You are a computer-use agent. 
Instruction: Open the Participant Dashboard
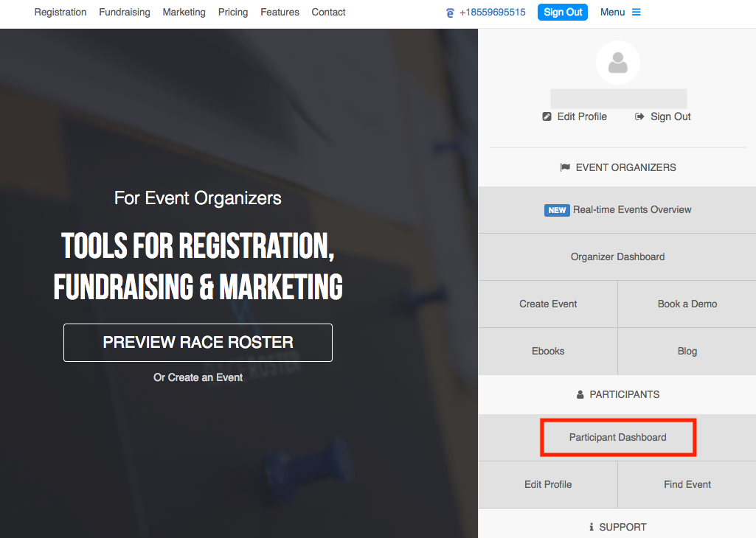coord(617,438)
